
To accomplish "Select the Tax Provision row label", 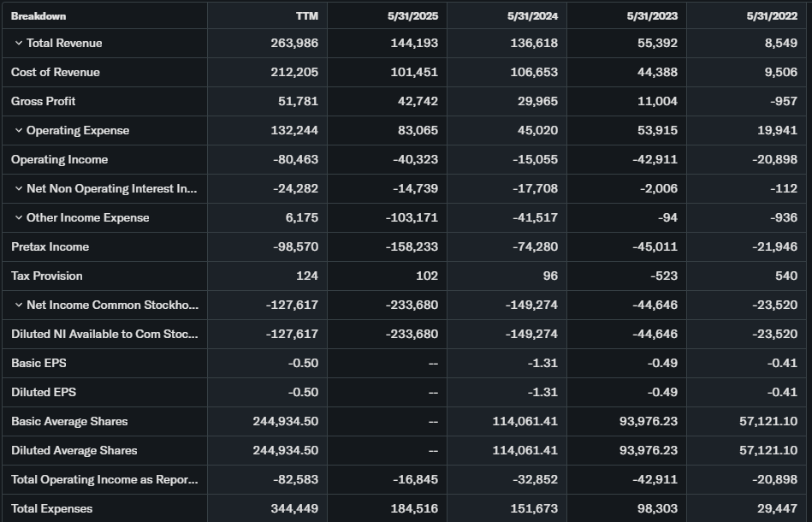I will [47, 276].
